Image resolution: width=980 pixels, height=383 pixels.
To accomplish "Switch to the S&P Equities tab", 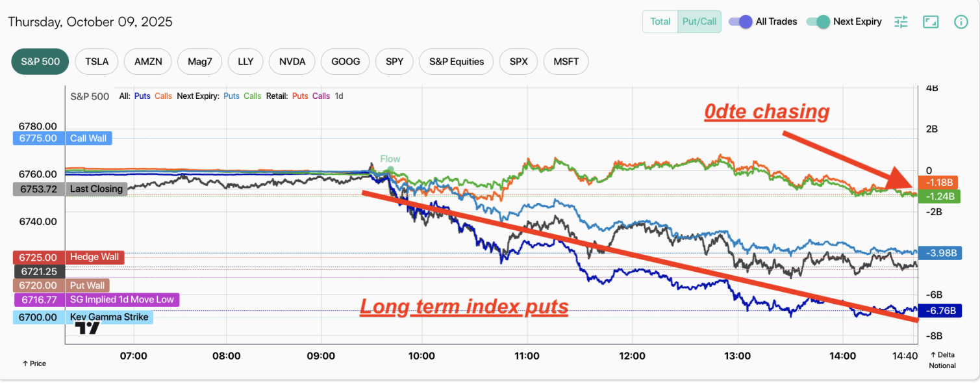I will pos(457,62).
